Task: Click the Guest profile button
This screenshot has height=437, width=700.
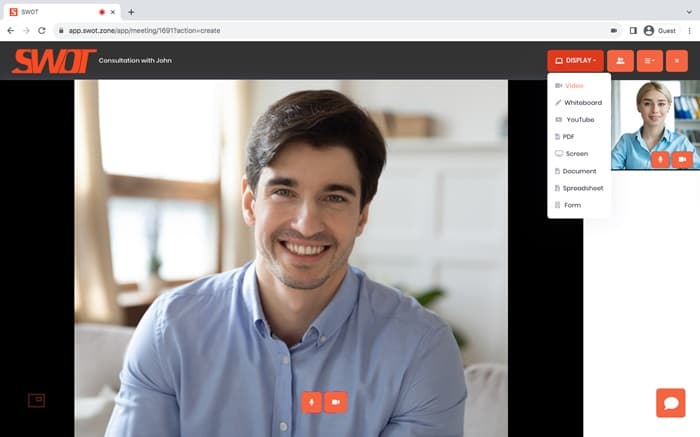Action: tap(659, 31)
